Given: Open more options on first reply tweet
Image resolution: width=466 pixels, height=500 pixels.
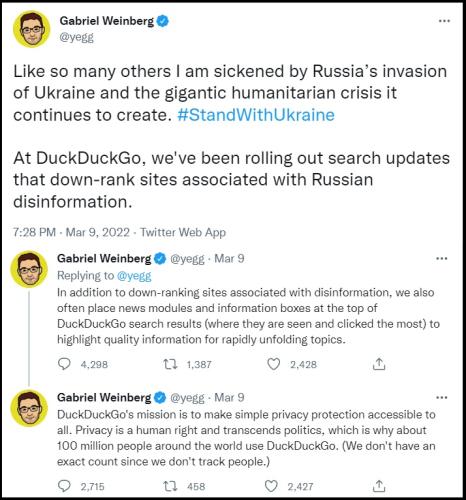Looking at the screenshot, I should point(442,258).
